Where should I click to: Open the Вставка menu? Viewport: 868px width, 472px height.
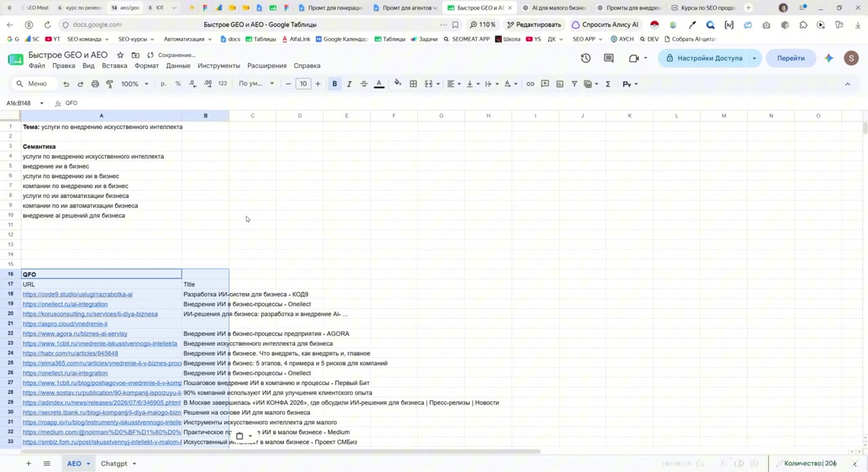click(x=115, y=66)
